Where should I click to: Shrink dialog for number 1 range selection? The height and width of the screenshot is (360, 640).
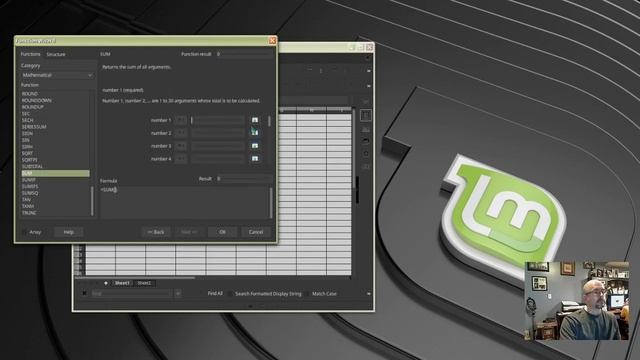[255, 120]
